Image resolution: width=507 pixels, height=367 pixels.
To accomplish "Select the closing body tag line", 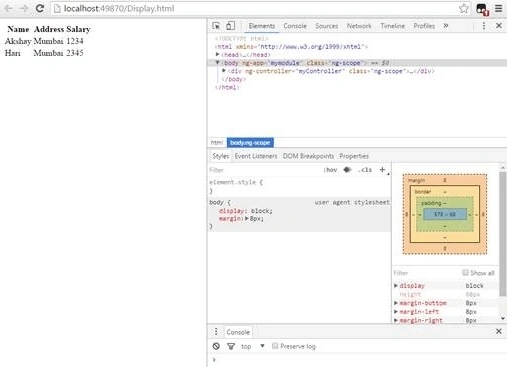I will tap(234, 79).
